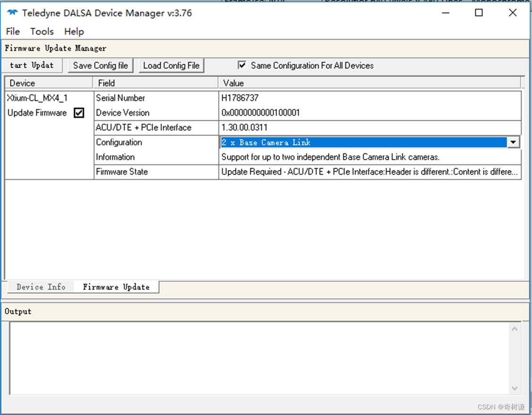This screenshot has height=415, width=532.
Task: Click the Firmware State field label
Action: 122,171
